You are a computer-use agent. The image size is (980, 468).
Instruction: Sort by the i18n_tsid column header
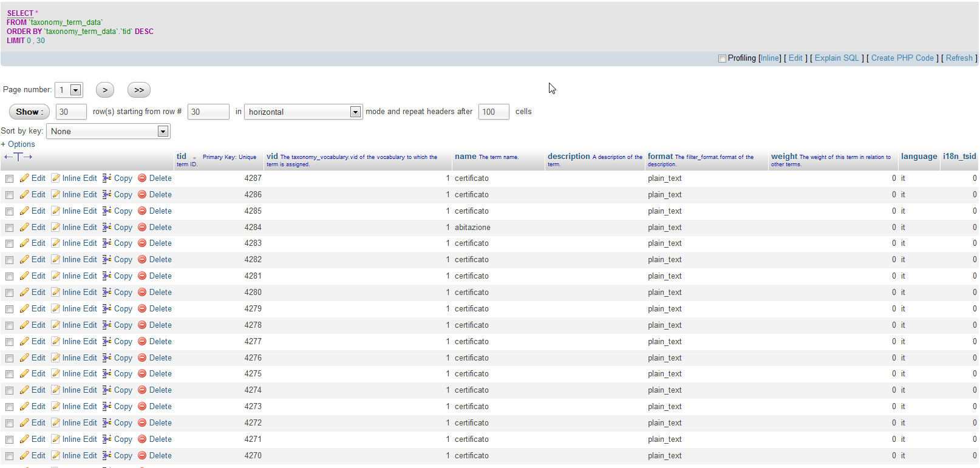click(x=959, y=156)
